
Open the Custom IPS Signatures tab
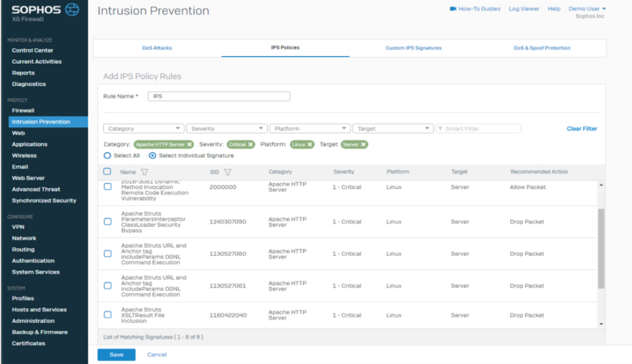tap(414, 48)
